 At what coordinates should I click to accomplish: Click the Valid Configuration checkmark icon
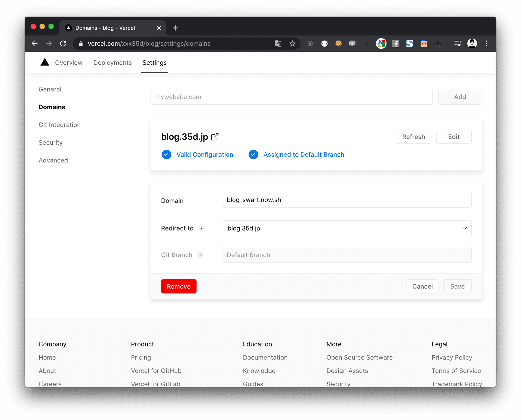coord(166,154)
